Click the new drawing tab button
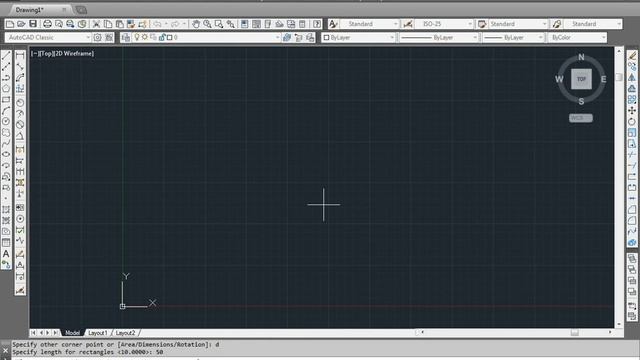 81,10
